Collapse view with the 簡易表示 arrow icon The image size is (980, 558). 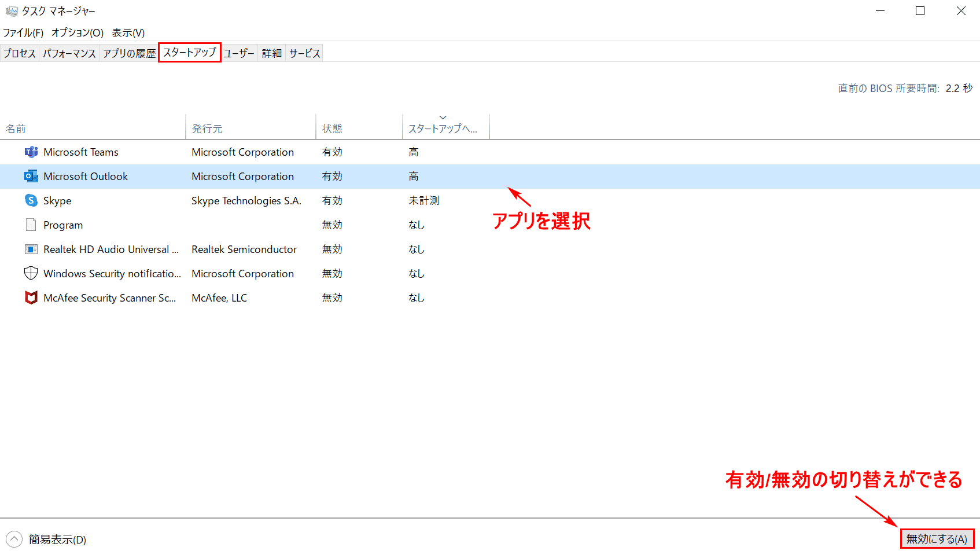point(14,539)
